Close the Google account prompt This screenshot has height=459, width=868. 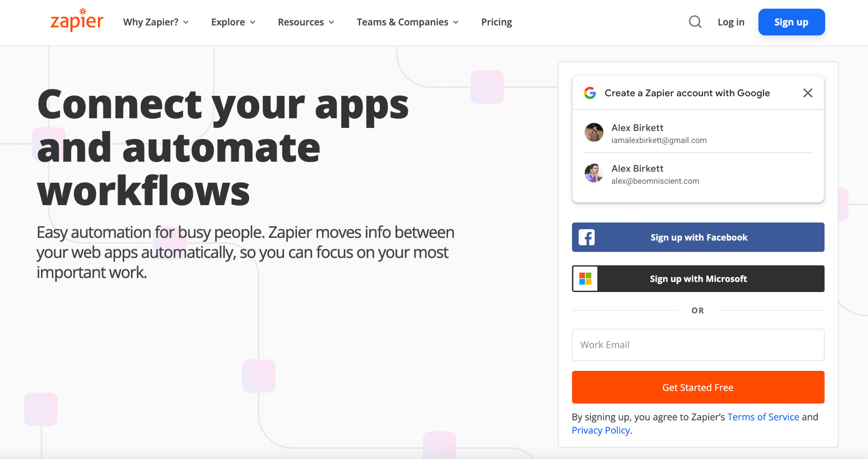tap(807, 93)
